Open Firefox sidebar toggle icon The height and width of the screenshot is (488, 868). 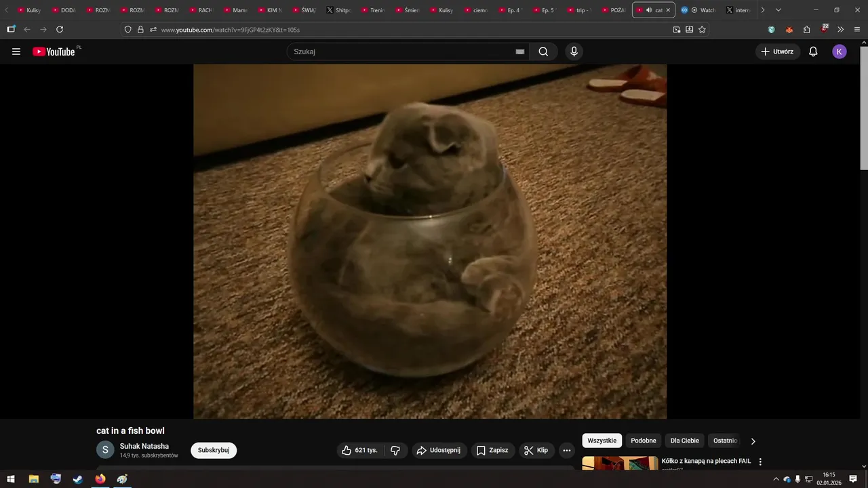pyautogui.click(x=11, y=30)
